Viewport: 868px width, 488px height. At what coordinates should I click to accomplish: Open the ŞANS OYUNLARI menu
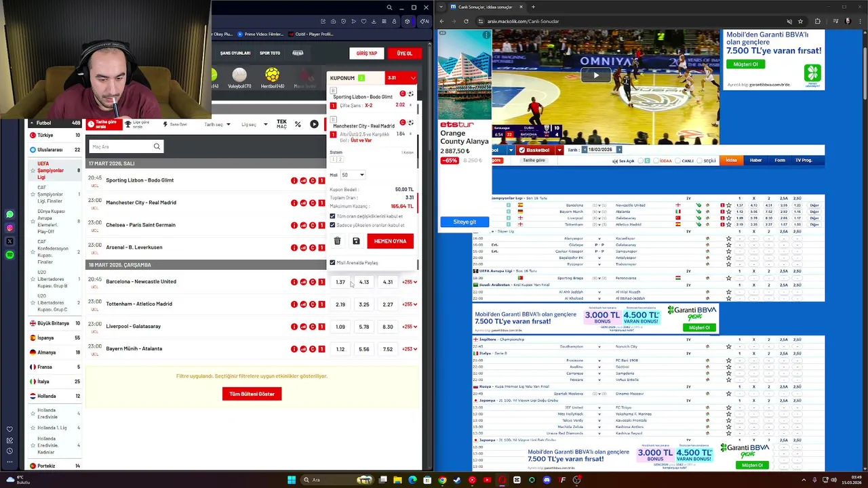[235, 54]
